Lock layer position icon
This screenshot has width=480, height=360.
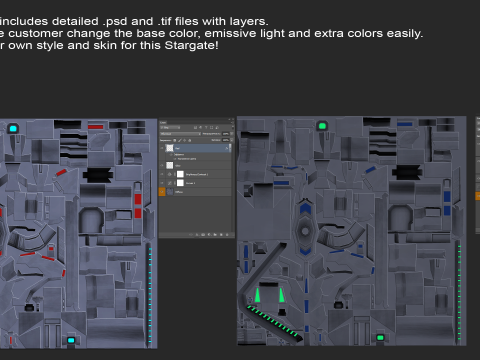point(184,140)
